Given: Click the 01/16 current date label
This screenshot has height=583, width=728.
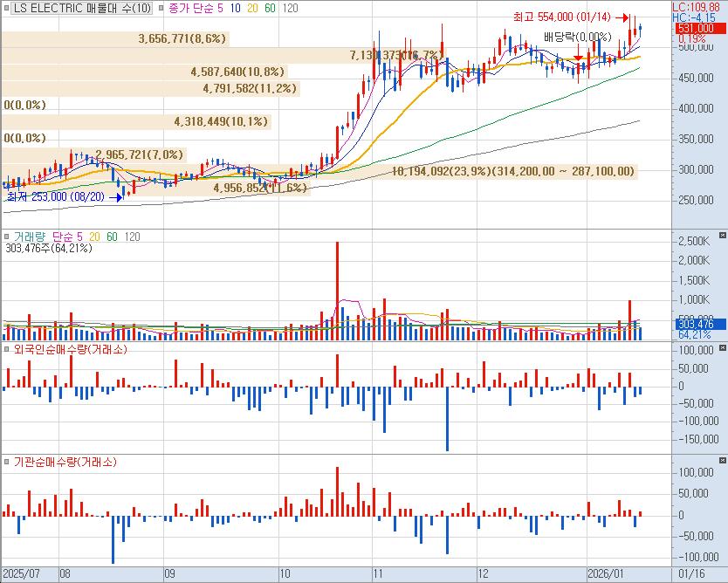Looking at the screenshot, I should (692, 573).
